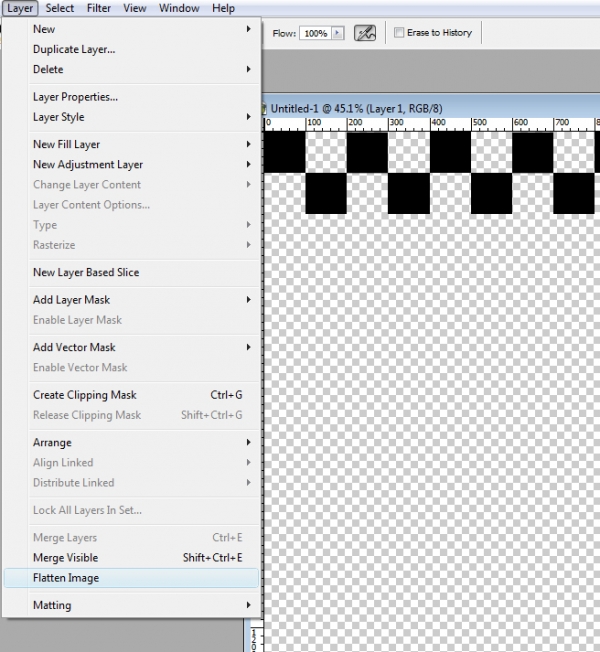600x652 pixels.
Task: Enable Erase to History checkbox
Action: tap(399, 32)
